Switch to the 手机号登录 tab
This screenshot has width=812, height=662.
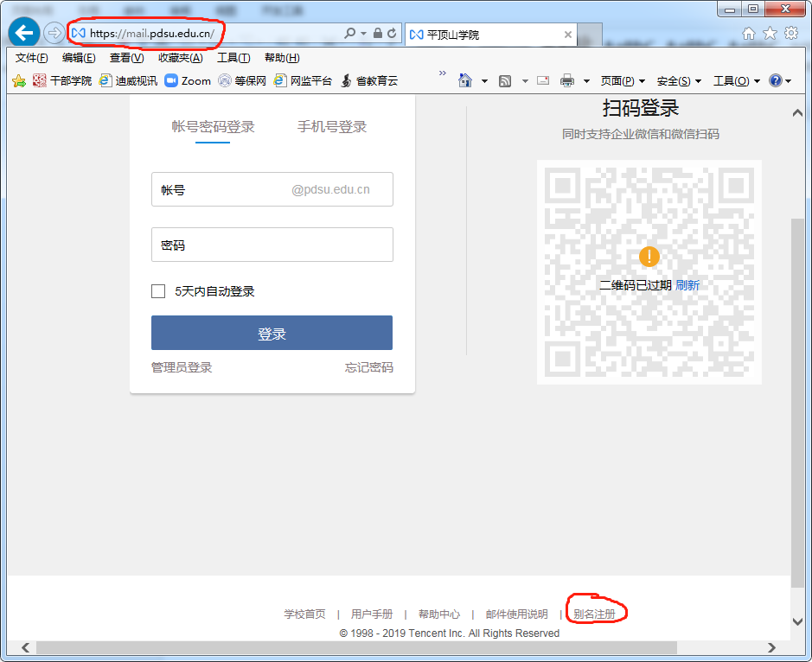click(x=332, y=127)
